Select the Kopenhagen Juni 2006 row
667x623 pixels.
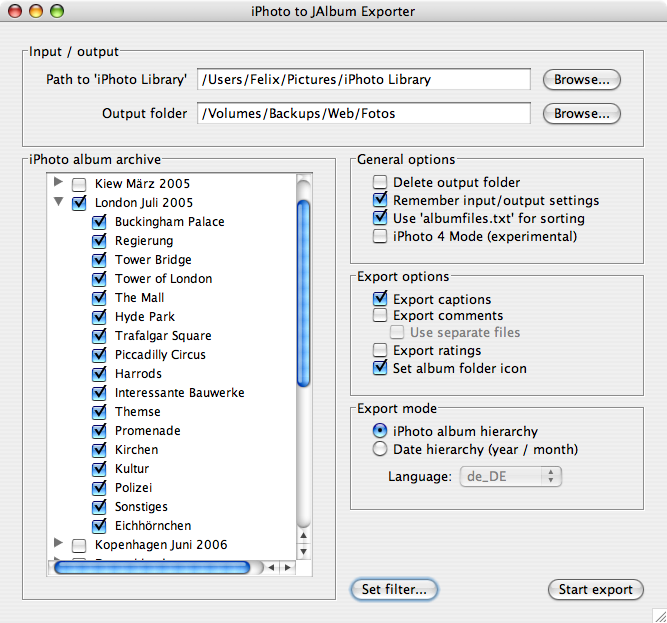coord(161,545)
